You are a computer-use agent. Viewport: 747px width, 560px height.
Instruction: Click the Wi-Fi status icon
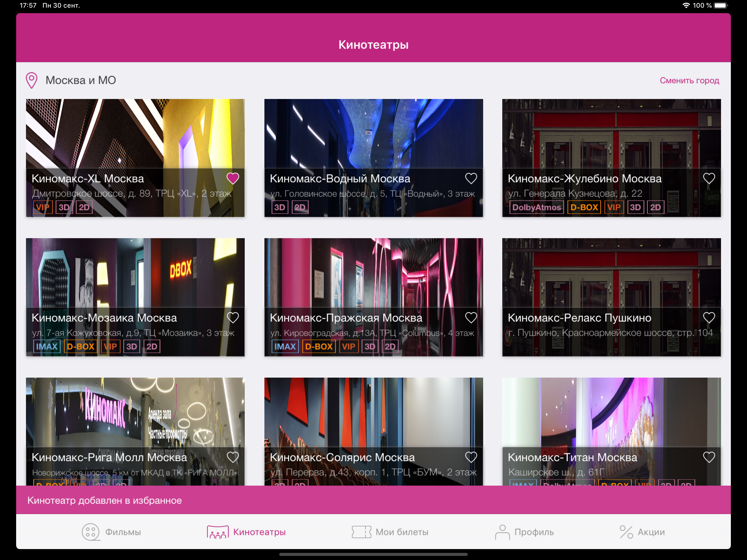[686, 5]
